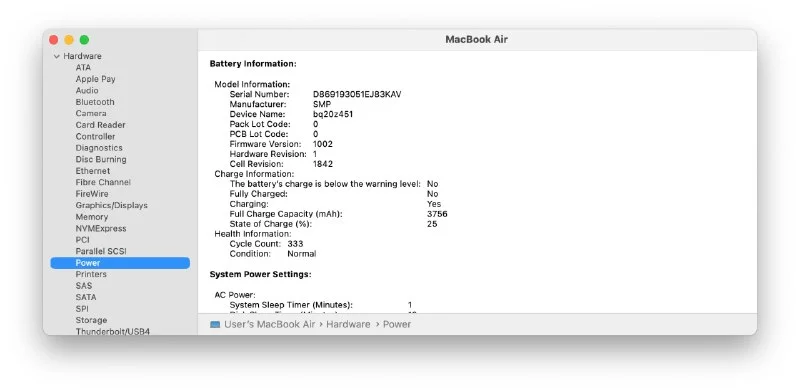Click the Model Information label
This screenshot has width=800, height=392.
point(252,84)
